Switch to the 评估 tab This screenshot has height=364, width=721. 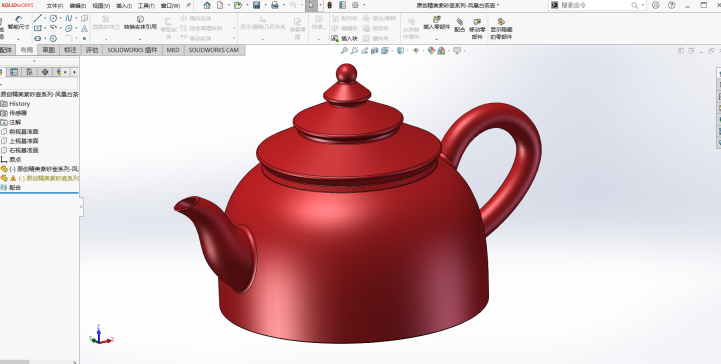[92, 50]
